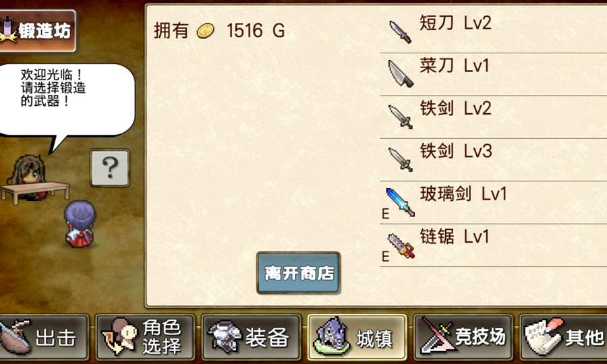Image resolution: width=607 pixels, height=364 pixels.
Task: Choose the 铁剑 Lv3 sword icon
Action: click(x=400, y=159)
